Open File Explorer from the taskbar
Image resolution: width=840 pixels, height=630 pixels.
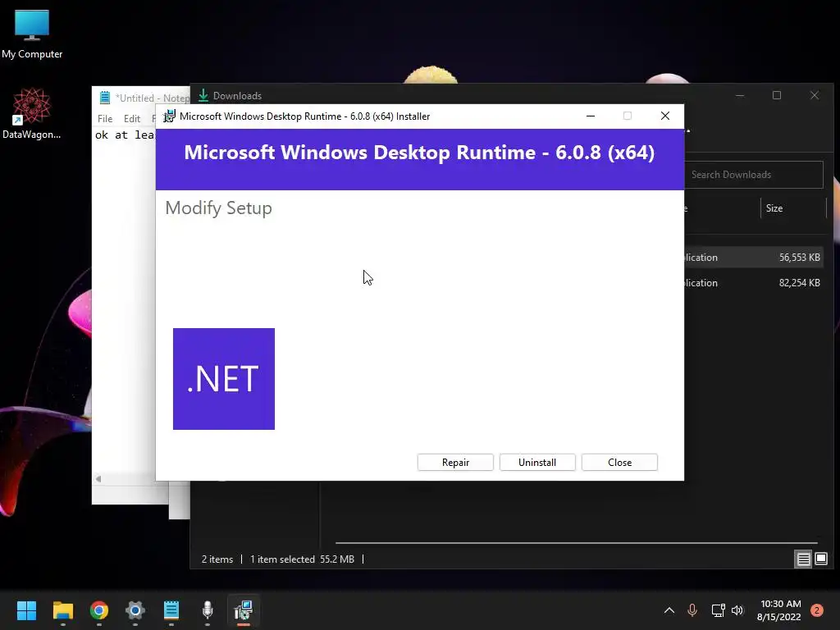click(x=62, y=610)
